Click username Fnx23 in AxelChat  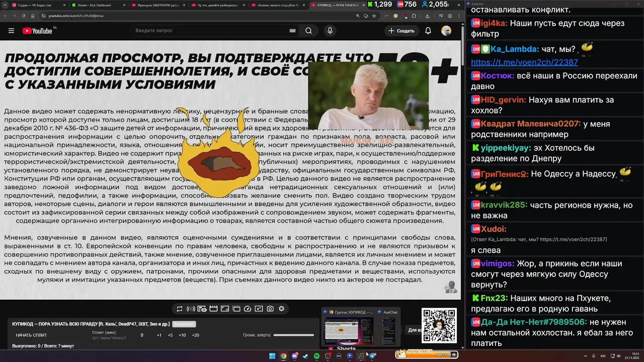pyautogui.click(x=494, y=298)
